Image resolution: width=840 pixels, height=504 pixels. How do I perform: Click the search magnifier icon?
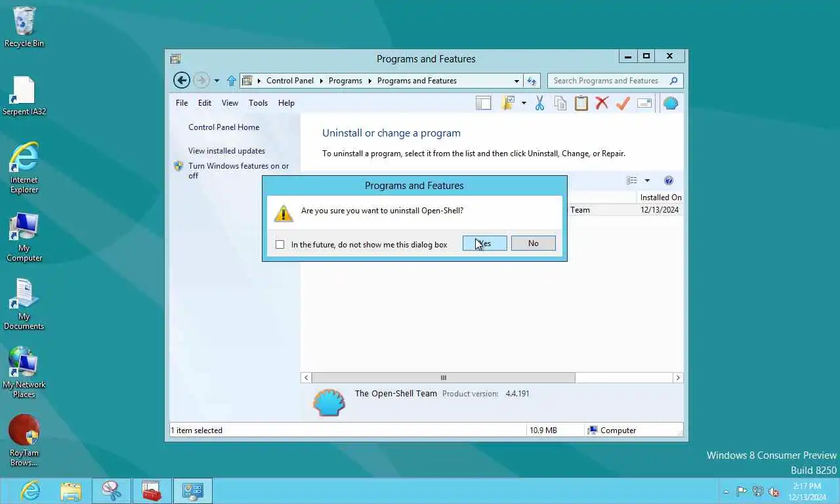673,81
